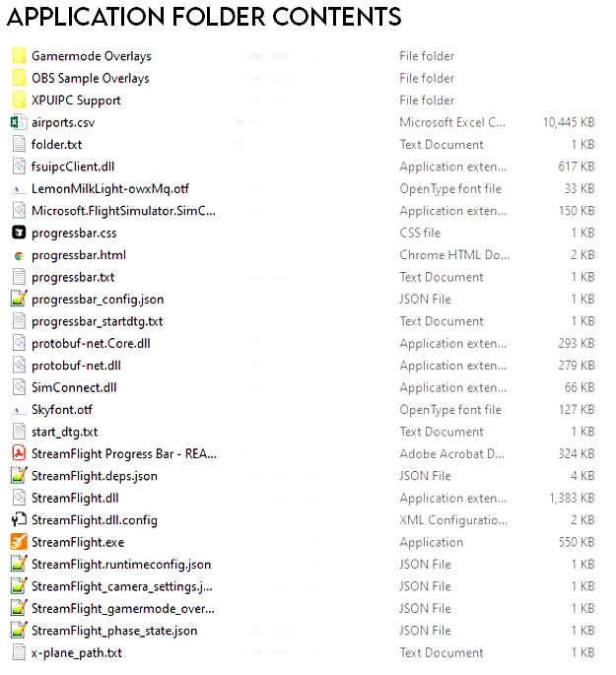The image size is (616, 675).
Task: Click the JSON icon beside StreamFlight_phase_state.json
Action: point(19,631)
